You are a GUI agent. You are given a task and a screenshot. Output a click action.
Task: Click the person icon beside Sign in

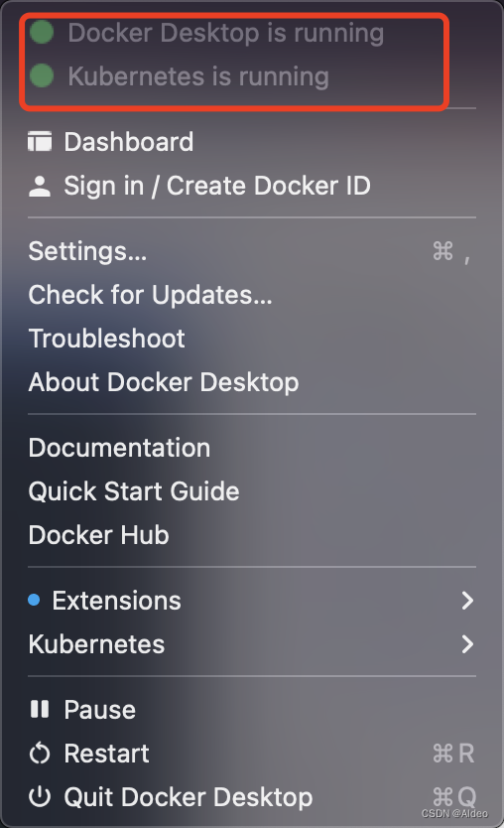(40, 186)
